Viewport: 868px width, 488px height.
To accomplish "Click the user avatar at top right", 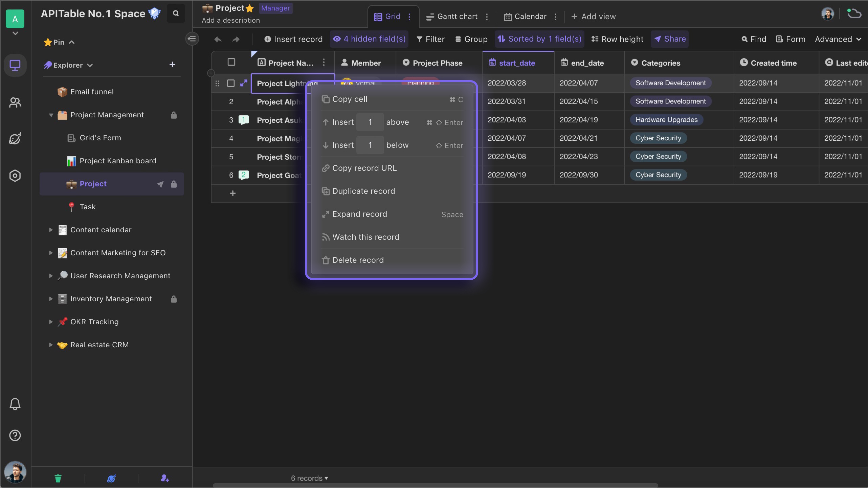I will point(828,14).
